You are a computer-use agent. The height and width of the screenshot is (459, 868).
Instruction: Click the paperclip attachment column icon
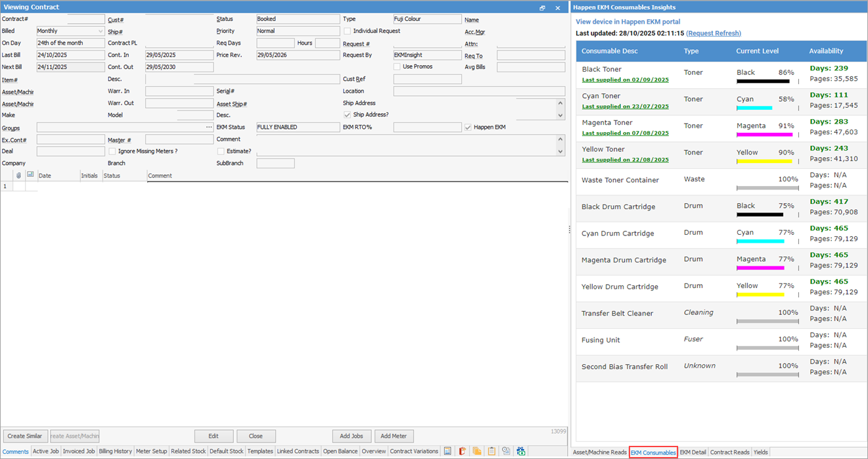18,176
